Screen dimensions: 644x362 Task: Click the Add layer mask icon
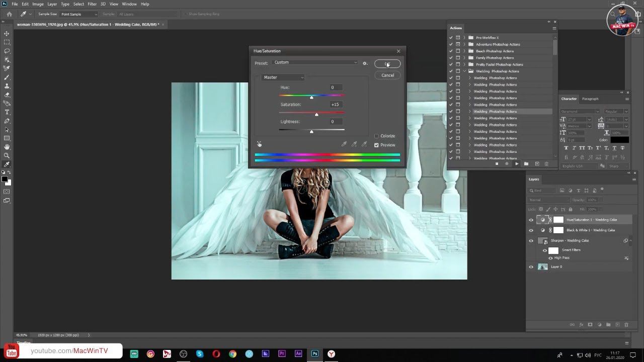[590, 325]
